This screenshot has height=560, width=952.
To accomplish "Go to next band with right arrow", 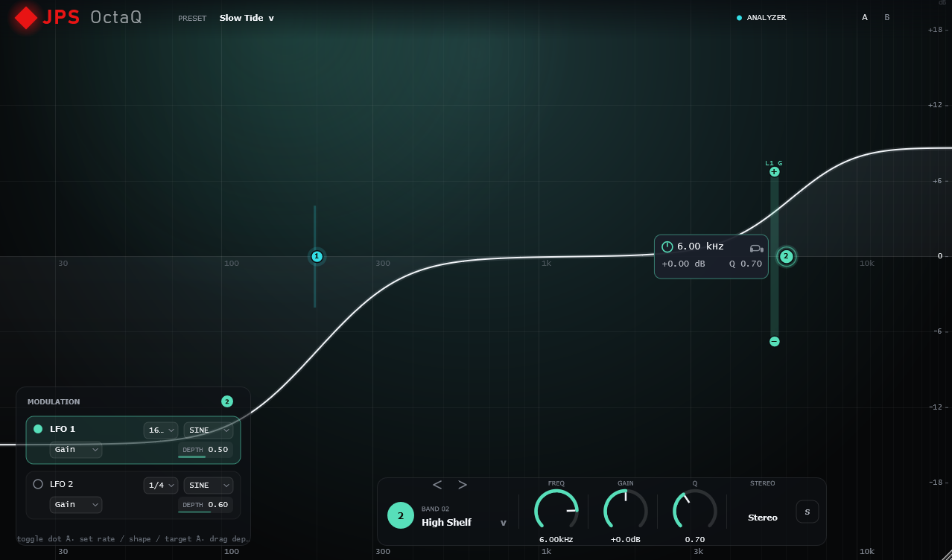I will click(x=463, y=485).
